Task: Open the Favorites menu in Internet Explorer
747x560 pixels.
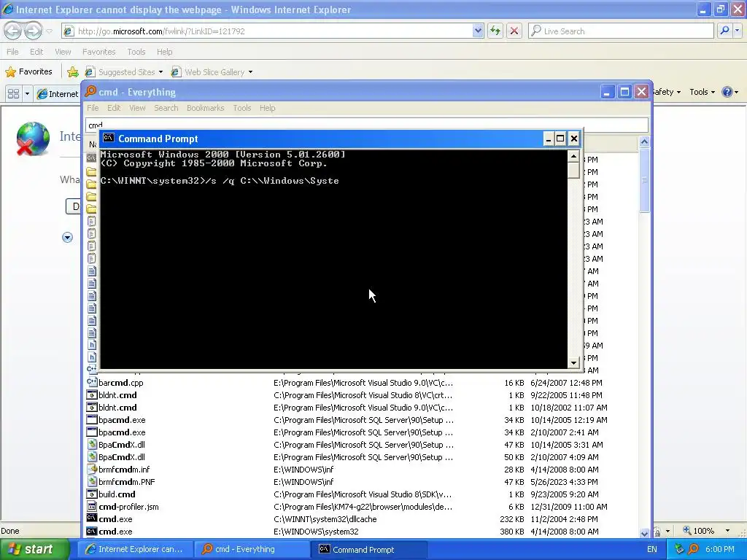Action: (x=98, y=52)
